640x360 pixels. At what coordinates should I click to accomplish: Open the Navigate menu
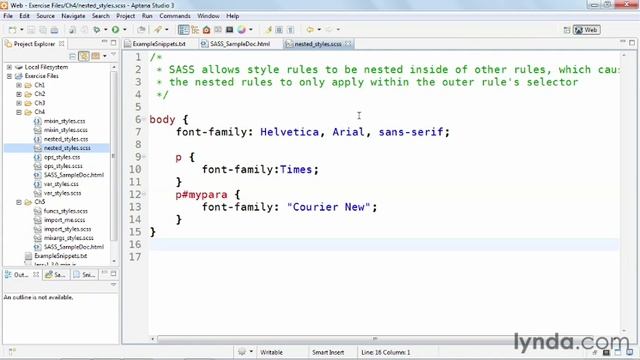73,16
